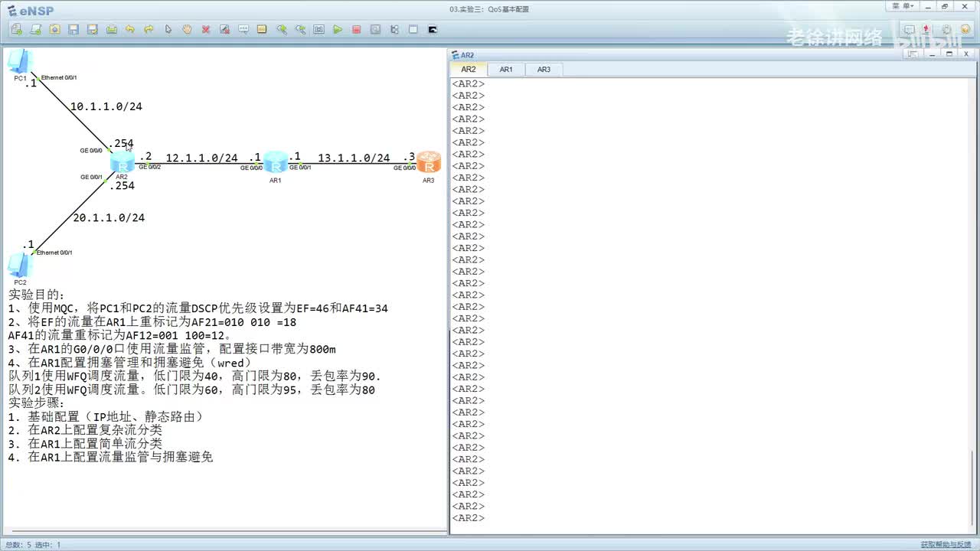980x551 pixels.
Task: Select the AR2 terminal tab
Action: pos(469,70)
